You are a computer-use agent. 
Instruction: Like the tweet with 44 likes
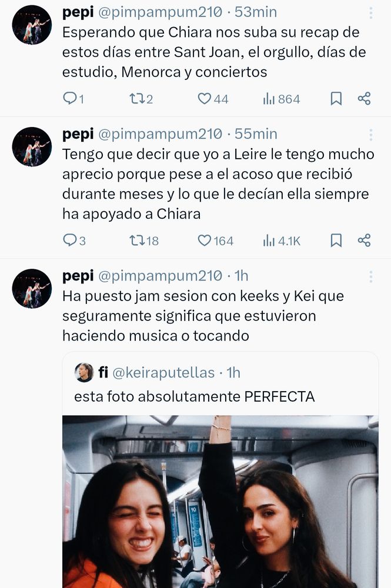[204, 99]
